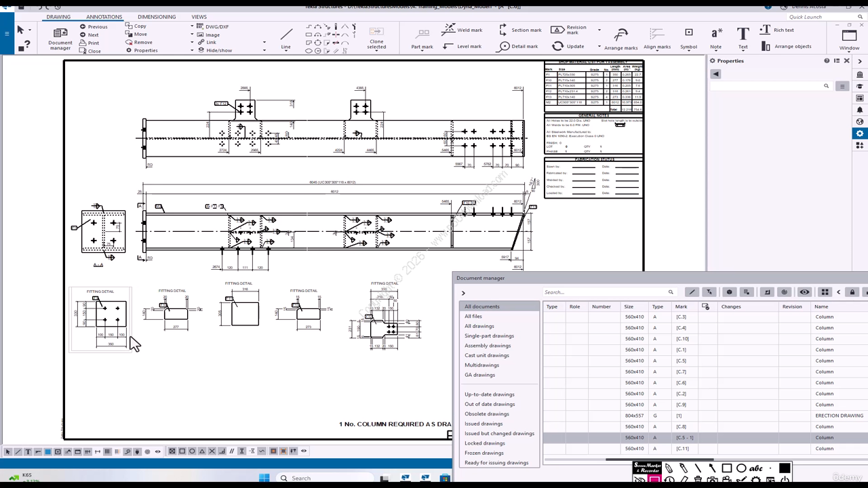Image resolution: width=868 pixels, height=488 pixels.
Task: Expand the Hide/show dropdown arrow
Action: click(264, 50)
